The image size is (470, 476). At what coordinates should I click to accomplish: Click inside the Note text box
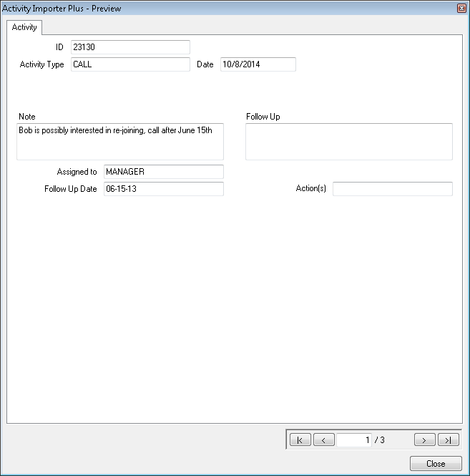tap(119, 141)
